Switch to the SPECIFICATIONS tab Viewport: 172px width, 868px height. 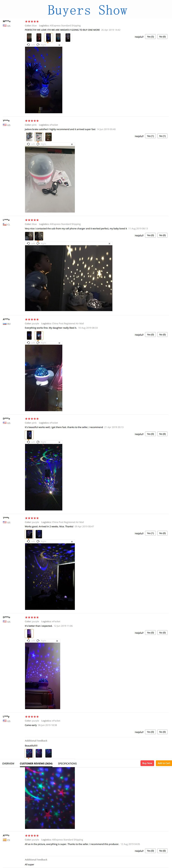tap(67, 764)
